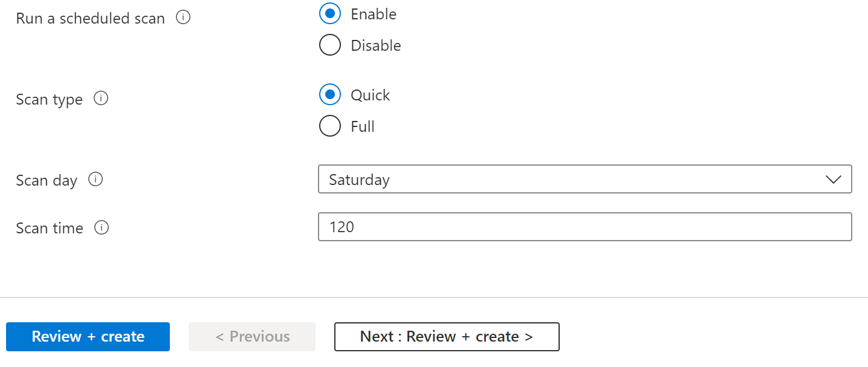Click the 'Run a scheduled scan' label text
The width and height of the screenshot is (868, 367).
click(x=91, y=19)
